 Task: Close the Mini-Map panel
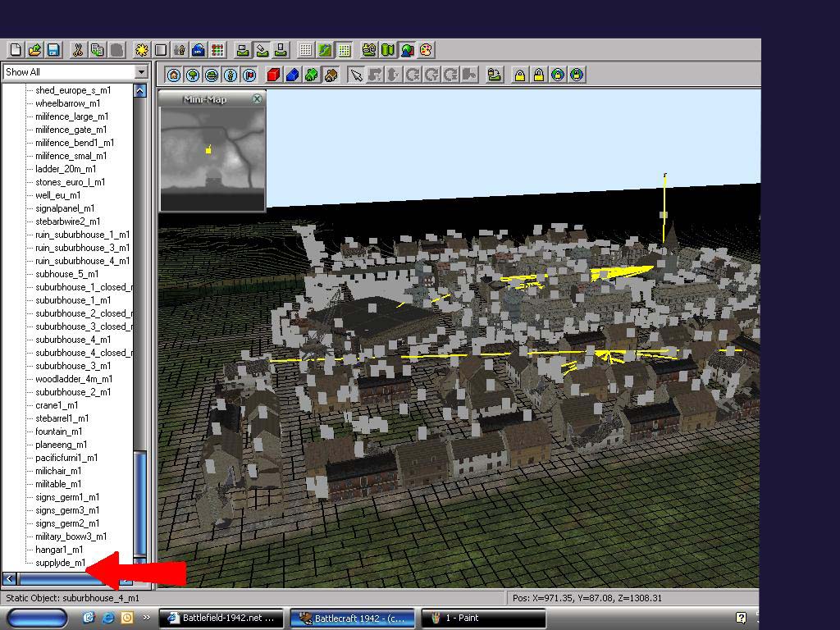(257, 98)
